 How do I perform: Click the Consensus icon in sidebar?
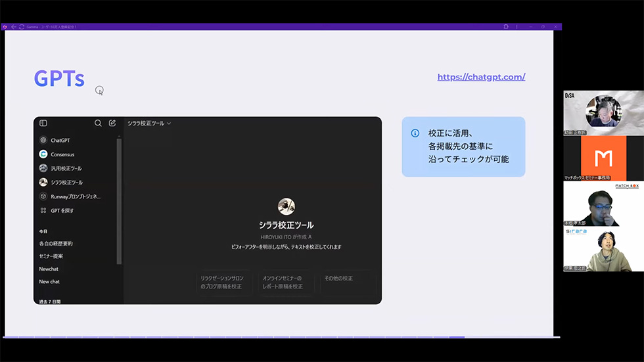pyautogui.click(x=43, y=154)
